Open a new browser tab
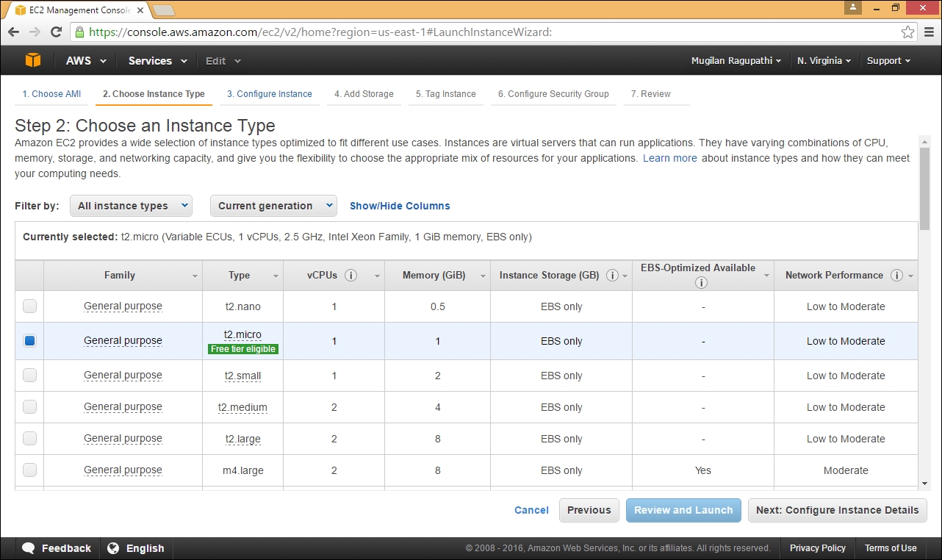The image size is (942, 560). pyautogui.click(x=163, y=10)
